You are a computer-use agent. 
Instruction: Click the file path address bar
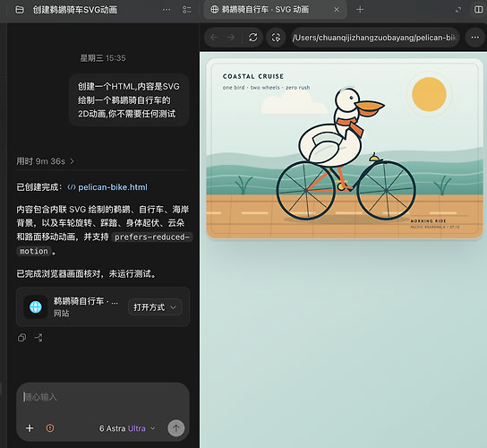(x=375, y=38)
